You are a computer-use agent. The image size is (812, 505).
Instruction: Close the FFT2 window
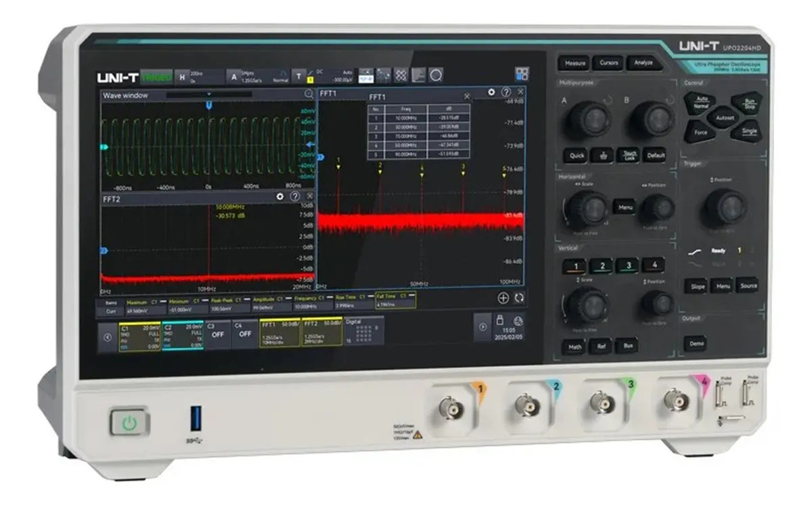click(x=309, y=196)
